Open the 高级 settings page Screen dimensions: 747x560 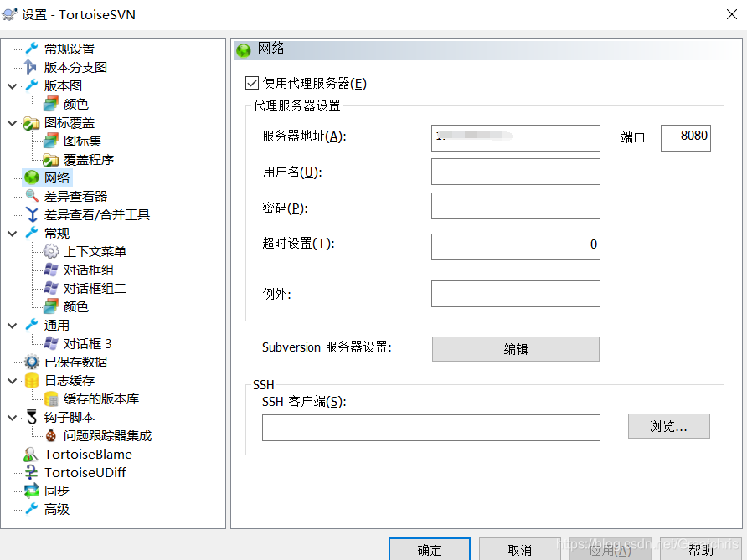click(x=57, y=509)
